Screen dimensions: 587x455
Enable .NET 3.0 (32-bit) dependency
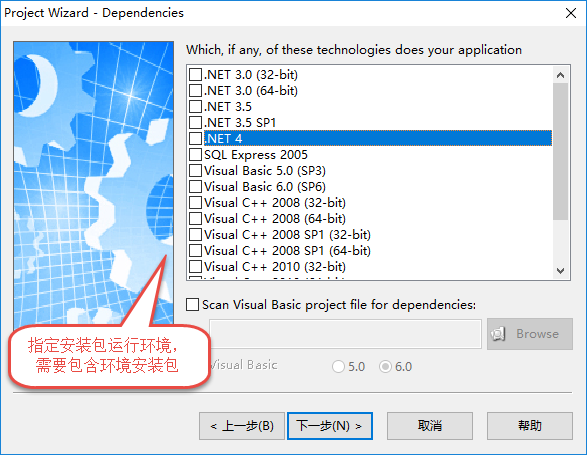pyautogui.click(x=195, y=75)
